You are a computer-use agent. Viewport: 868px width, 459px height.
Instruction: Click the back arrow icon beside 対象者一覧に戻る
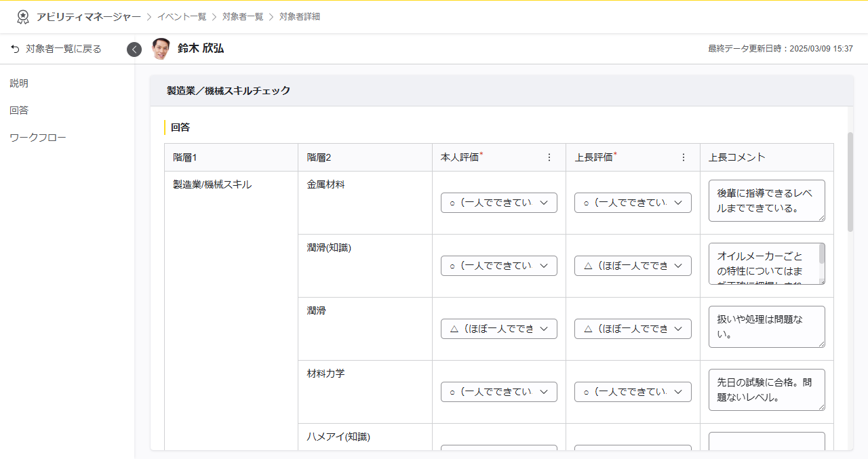[15, 49]
